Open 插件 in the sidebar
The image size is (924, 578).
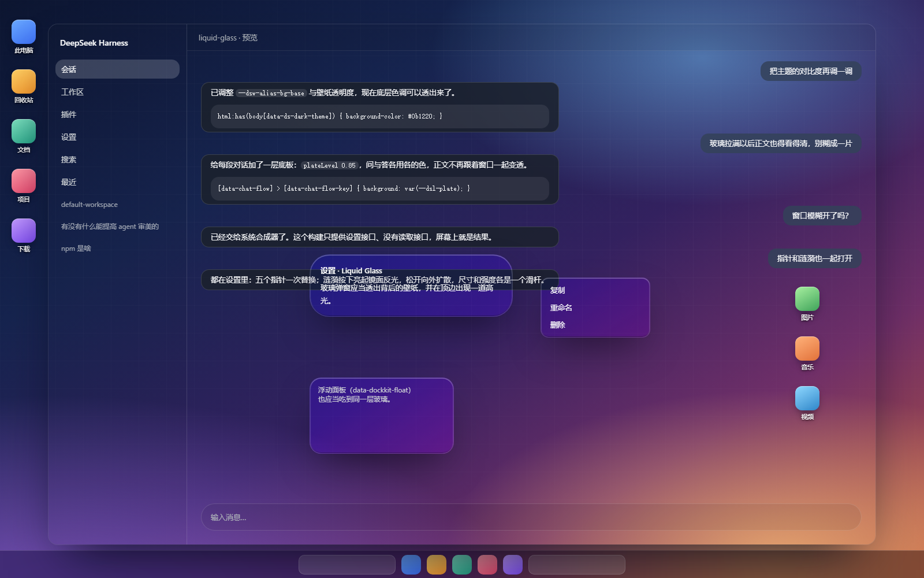point(117,114)
